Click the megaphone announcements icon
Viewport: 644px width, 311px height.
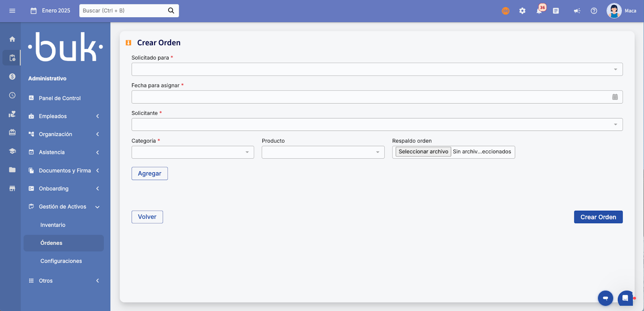(577, 11)
